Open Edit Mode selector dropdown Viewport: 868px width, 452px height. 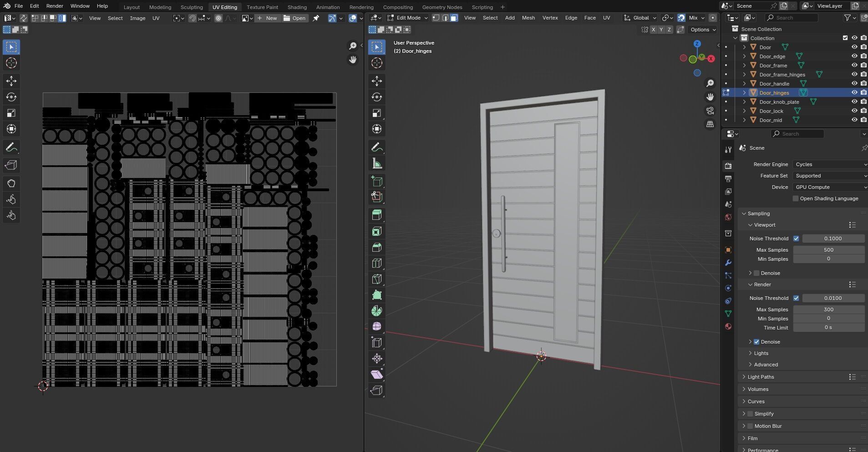(407, 18)
